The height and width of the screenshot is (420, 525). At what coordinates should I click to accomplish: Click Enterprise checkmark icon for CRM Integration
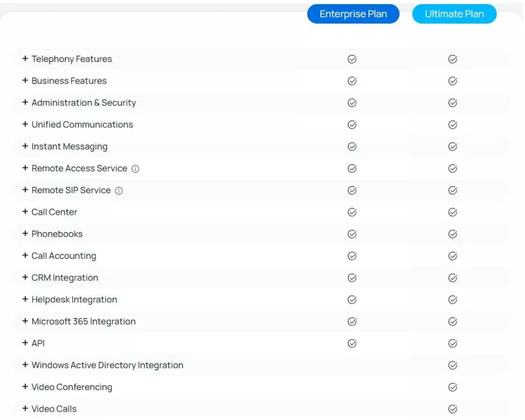(352, 278)
